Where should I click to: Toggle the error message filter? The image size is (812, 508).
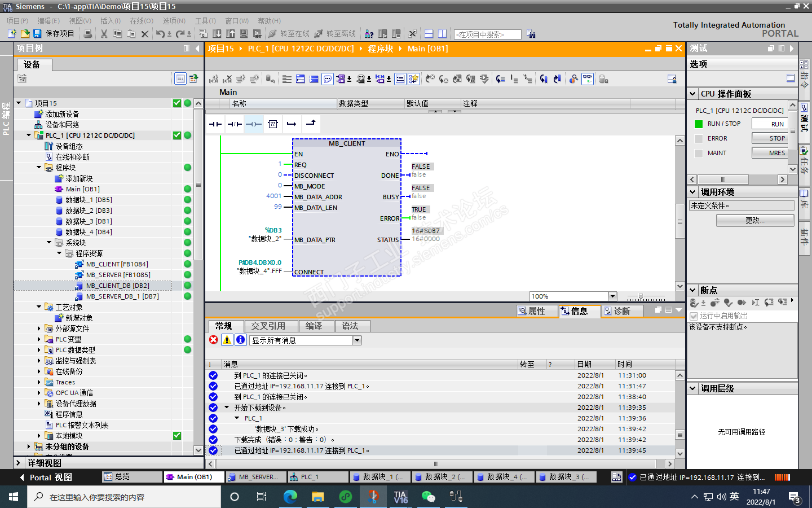[x=214, y=340]
